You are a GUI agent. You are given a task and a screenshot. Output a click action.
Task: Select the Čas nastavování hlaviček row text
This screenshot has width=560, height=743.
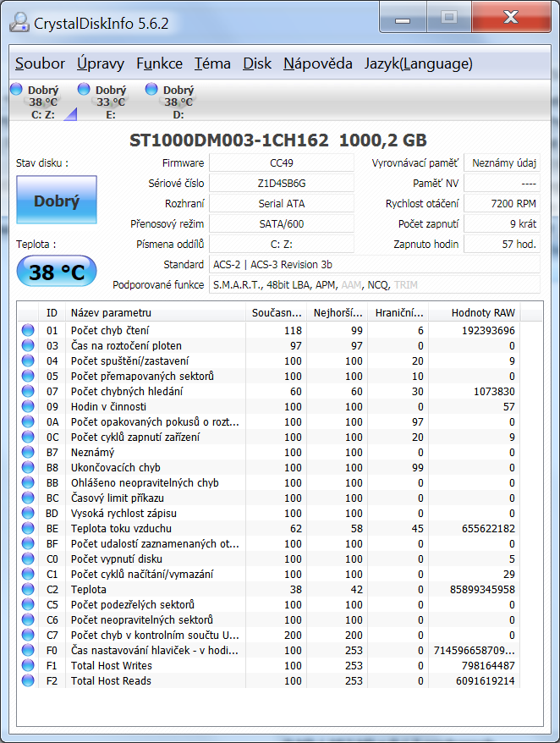[x=155, y=650]
